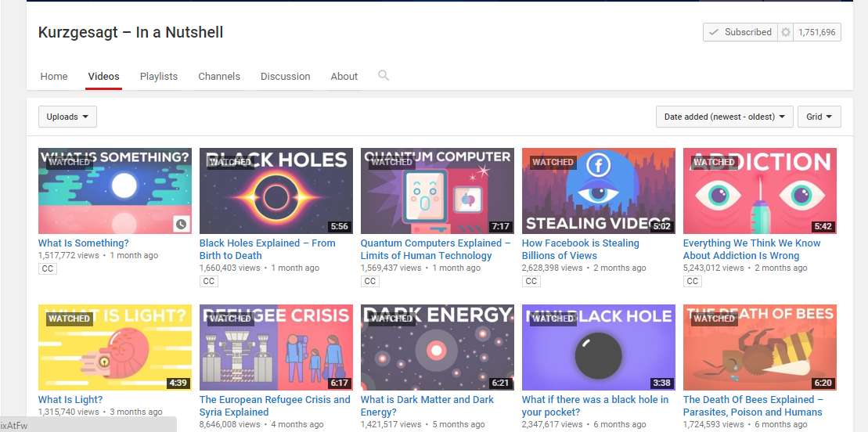Click the Dark Energy thumbnail
The width and height of the screenshot is (868, 432).
coord(438,347)
